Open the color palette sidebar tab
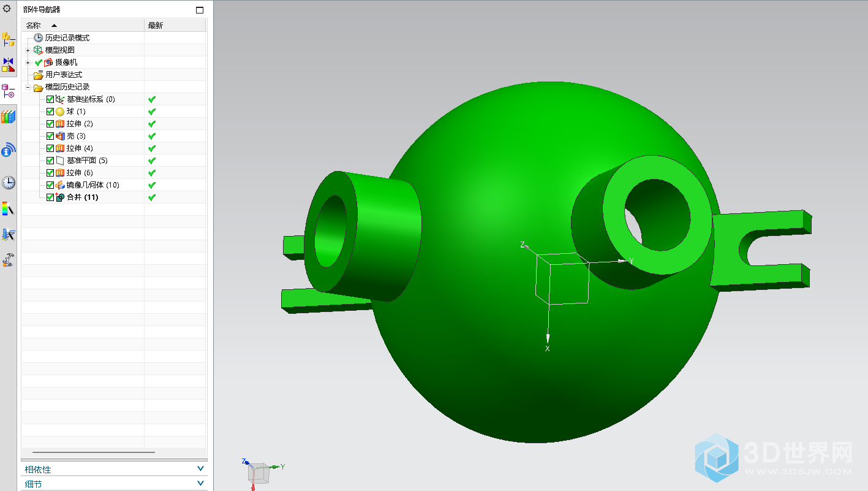 click(9, 208)
